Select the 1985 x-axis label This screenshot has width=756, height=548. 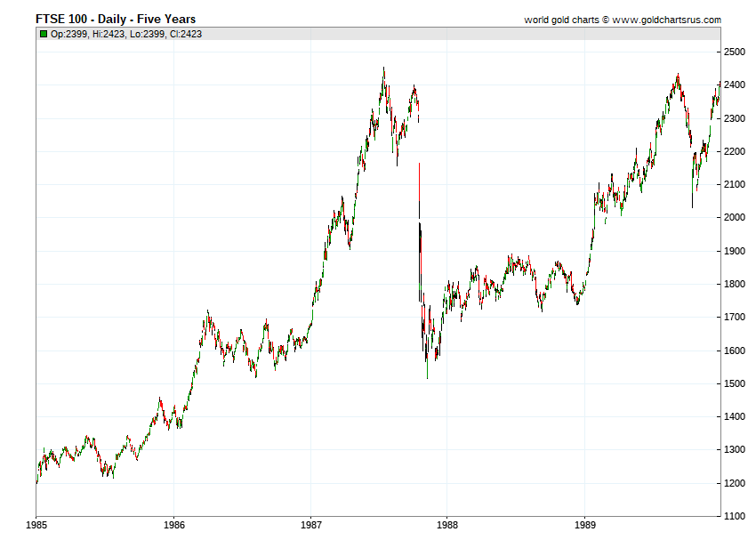click(36, 526)
